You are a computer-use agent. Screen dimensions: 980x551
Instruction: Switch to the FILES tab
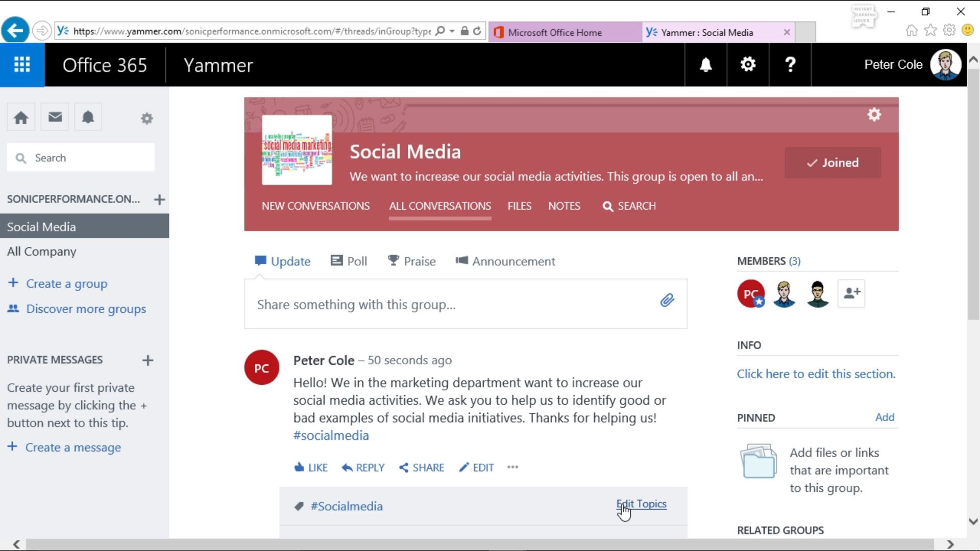tap(519, 206)
